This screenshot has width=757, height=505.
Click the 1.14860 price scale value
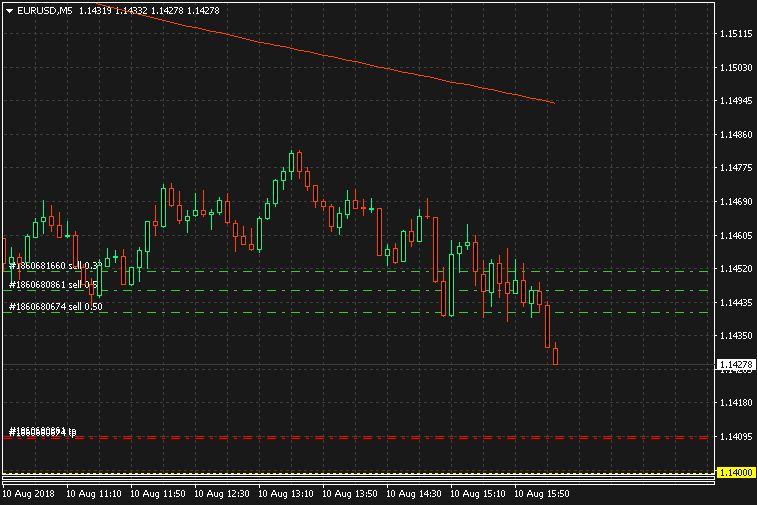pos(735,134)
